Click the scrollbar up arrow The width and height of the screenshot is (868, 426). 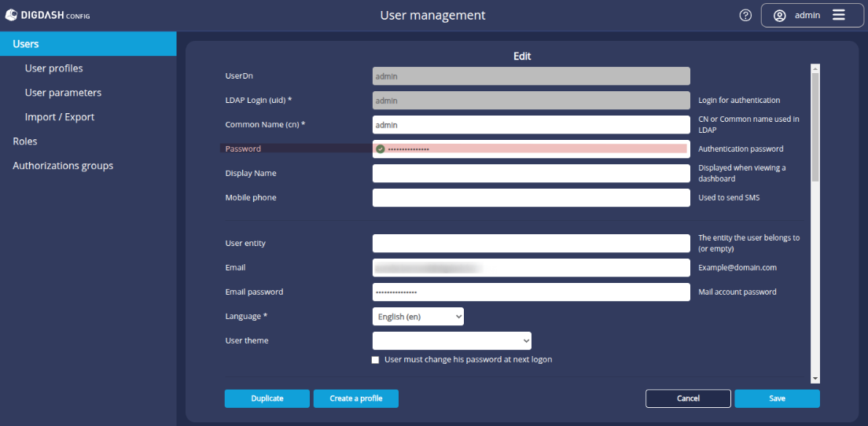tap(815, 68)
